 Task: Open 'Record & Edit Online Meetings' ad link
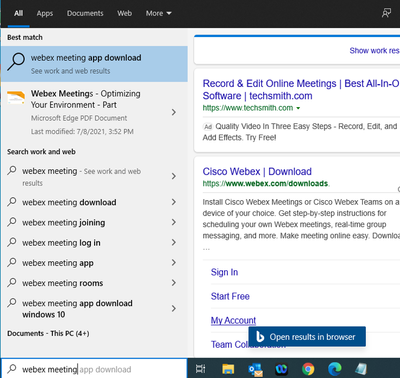click(301, 89)
